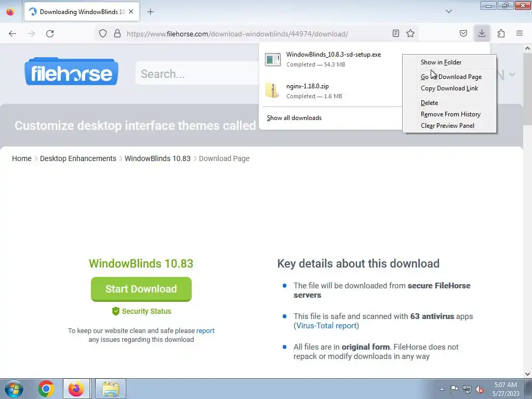Screen dimensions: 532x399
Task: Bookmark this page with the star icon
Action: pos(410,33)
